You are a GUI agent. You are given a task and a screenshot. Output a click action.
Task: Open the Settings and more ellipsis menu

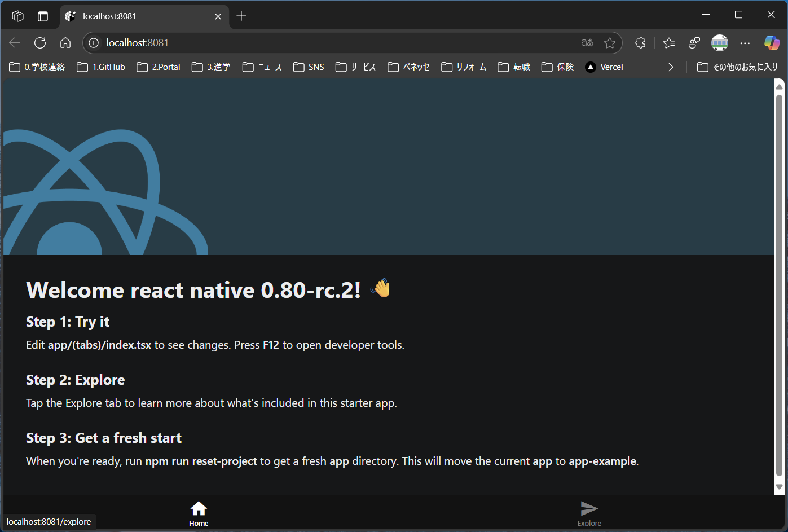[745, 43]
